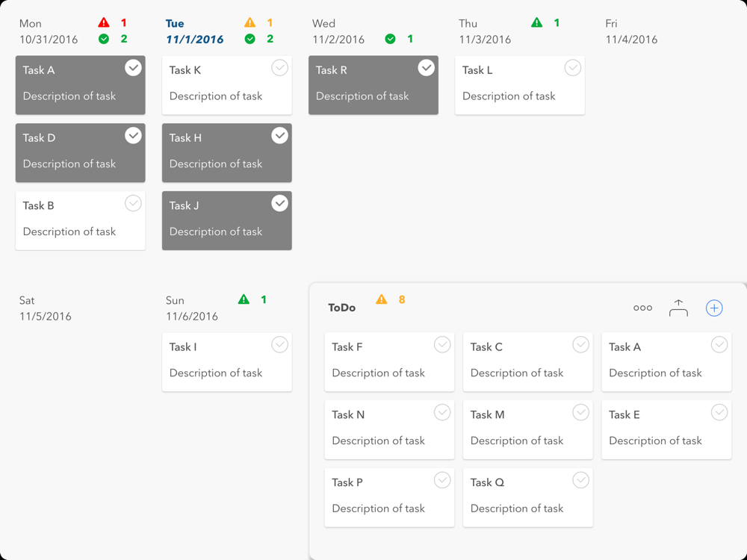Select the Tue 11/1/2016 day header
The height and width of the screenshot is (560, 747).
[194, 31]
